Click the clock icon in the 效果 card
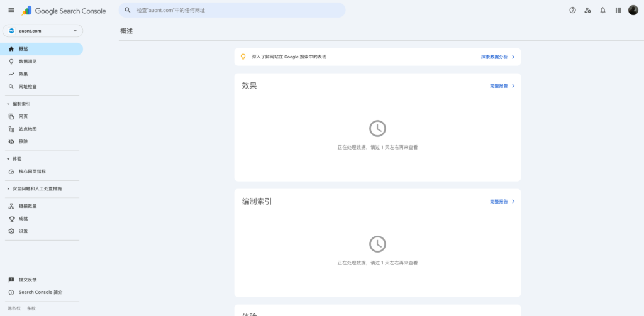The width and height of the screenshot is (644, 316). click(377, 128)
